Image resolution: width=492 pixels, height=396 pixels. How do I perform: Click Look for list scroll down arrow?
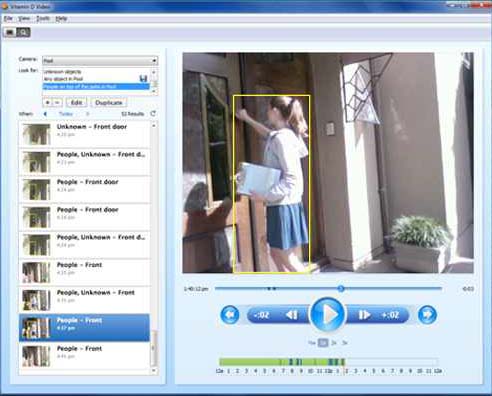click(x=154, y=91)
